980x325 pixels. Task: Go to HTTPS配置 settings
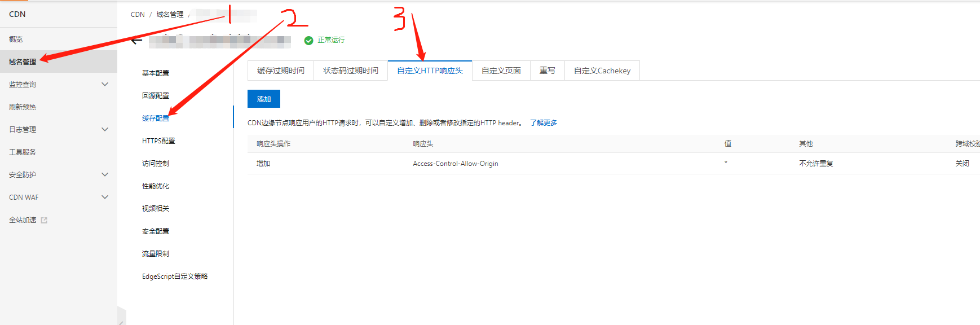click(158, 140)
